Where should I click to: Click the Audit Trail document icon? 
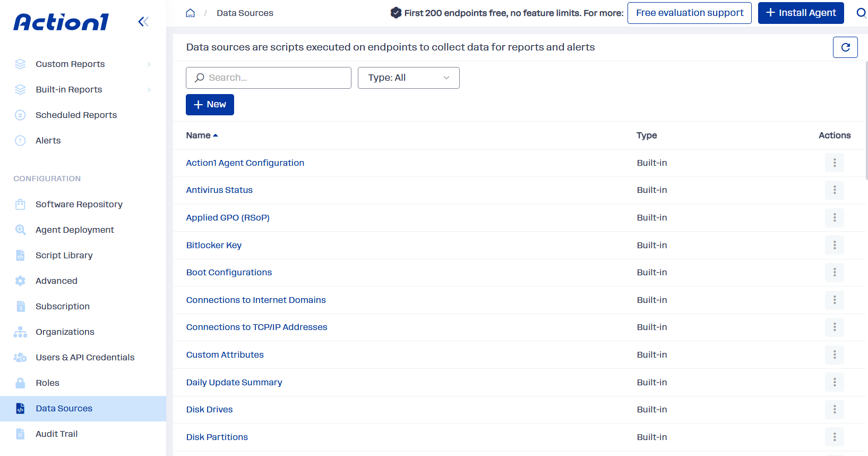[x=20, y=434]
